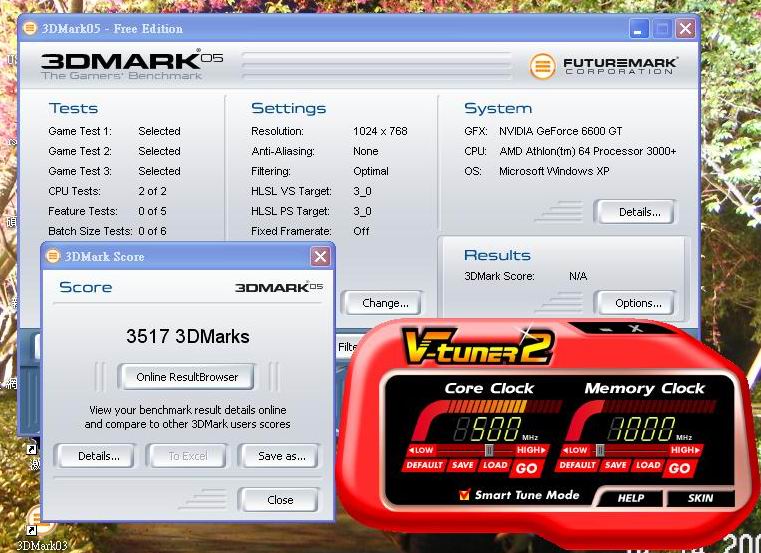Click the Change settings button
Image resolution: width=761 pixels, height=553 pixels.
[x=383, y=303]
